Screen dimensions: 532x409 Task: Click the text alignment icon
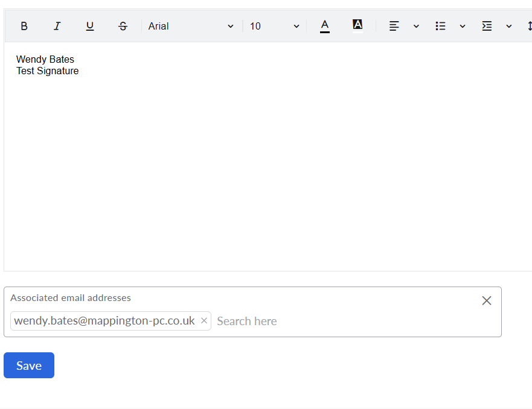point(394,26)
